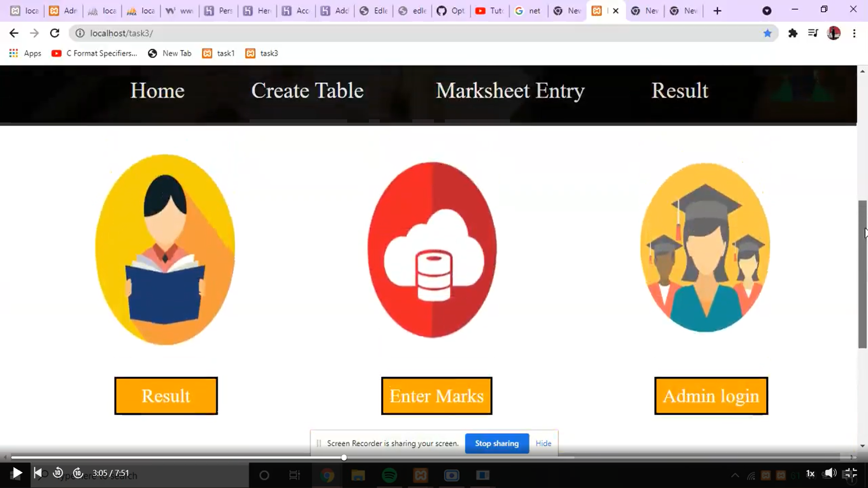Click Stop sharing in recorder bar

coord(497,443)
